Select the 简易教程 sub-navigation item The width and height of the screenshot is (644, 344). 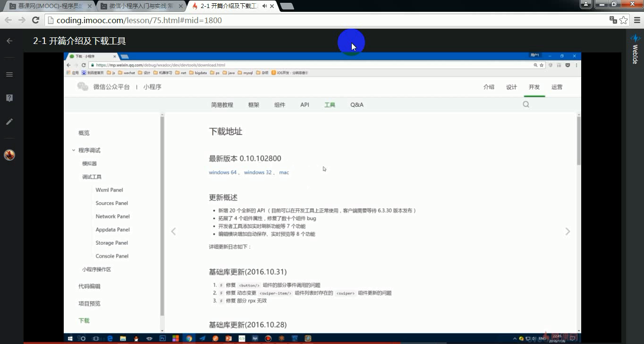222,105
